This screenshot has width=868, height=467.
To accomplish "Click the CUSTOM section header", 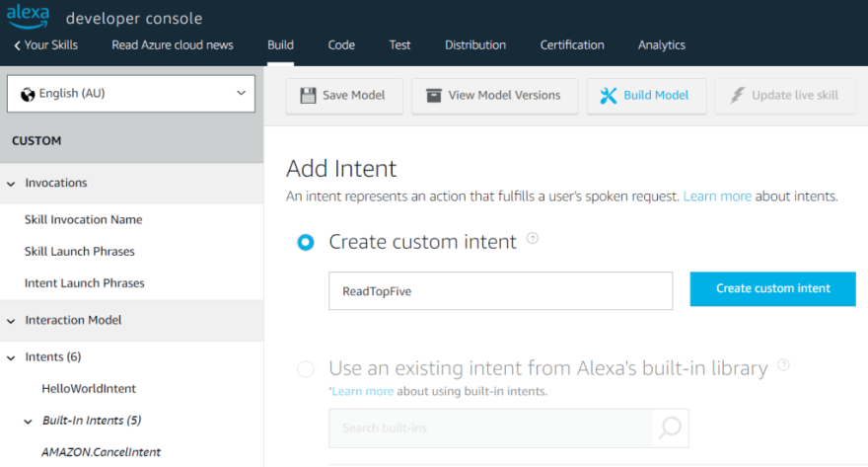I will point(36,141).
